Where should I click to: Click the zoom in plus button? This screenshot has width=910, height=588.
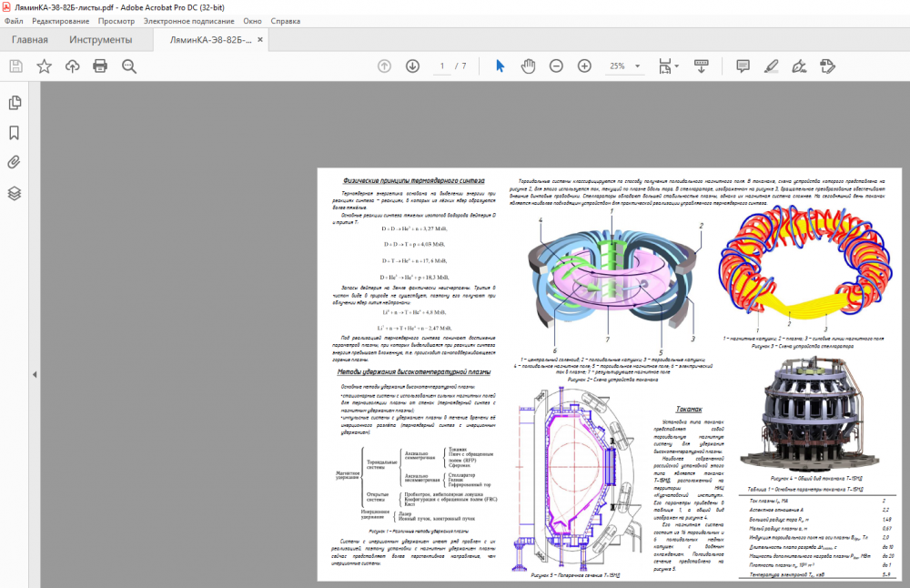tap(584, 66)
